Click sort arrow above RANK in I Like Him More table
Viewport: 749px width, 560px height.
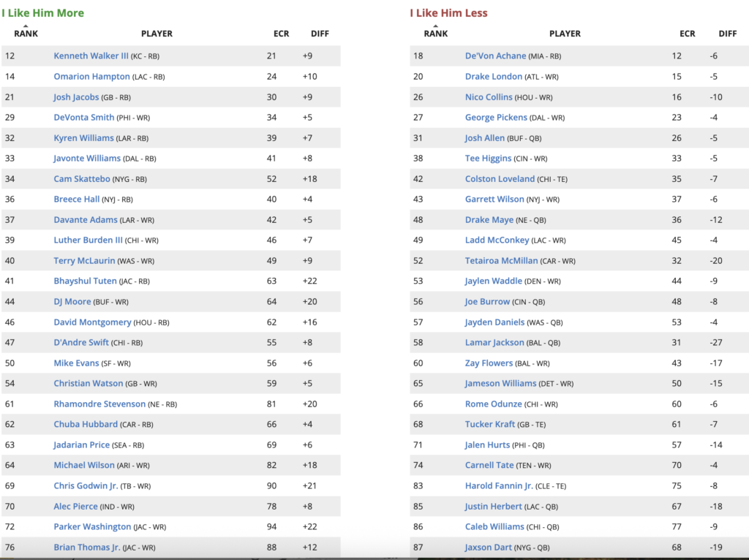(26, 26)
